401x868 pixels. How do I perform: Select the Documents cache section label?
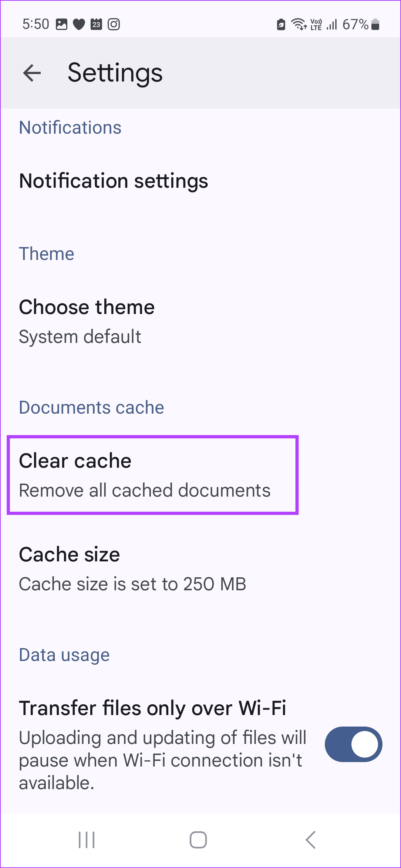click(x=91, y=407)
